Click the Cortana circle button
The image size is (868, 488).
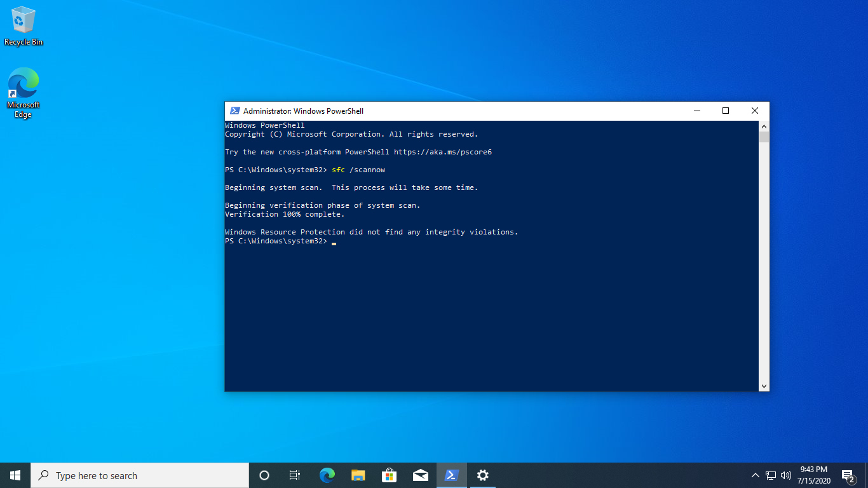click(x=264, y=475)
